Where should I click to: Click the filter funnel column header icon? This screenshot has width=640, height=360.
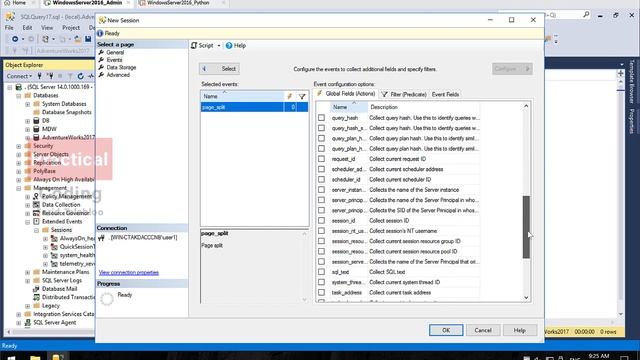(302, 96)
